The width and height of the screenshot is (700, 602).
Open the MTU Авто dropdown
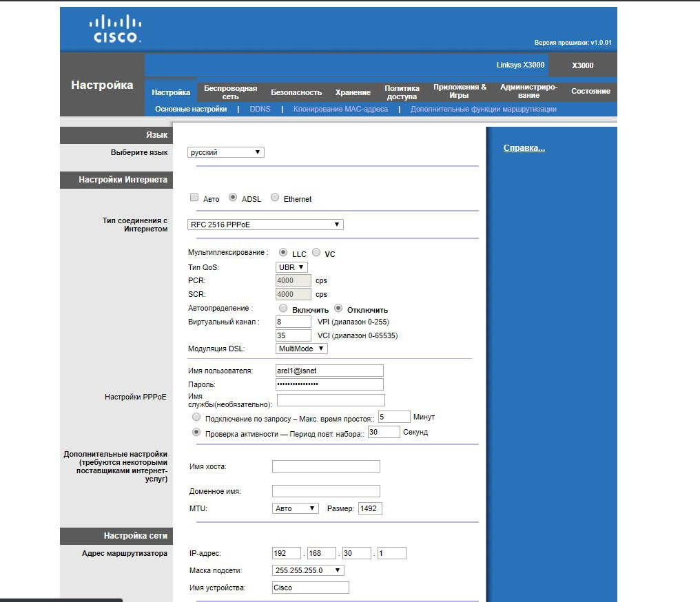(x=296, y=508)
